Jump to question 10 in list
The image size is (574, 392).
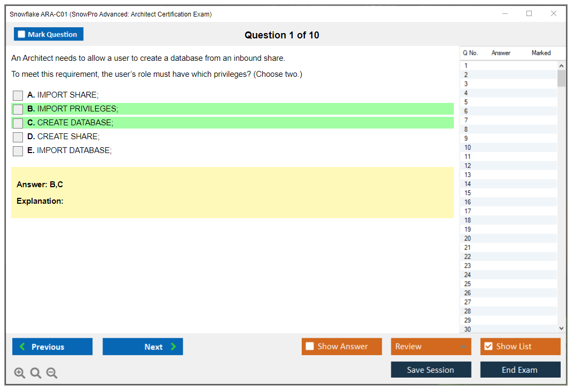click(468, 148)
